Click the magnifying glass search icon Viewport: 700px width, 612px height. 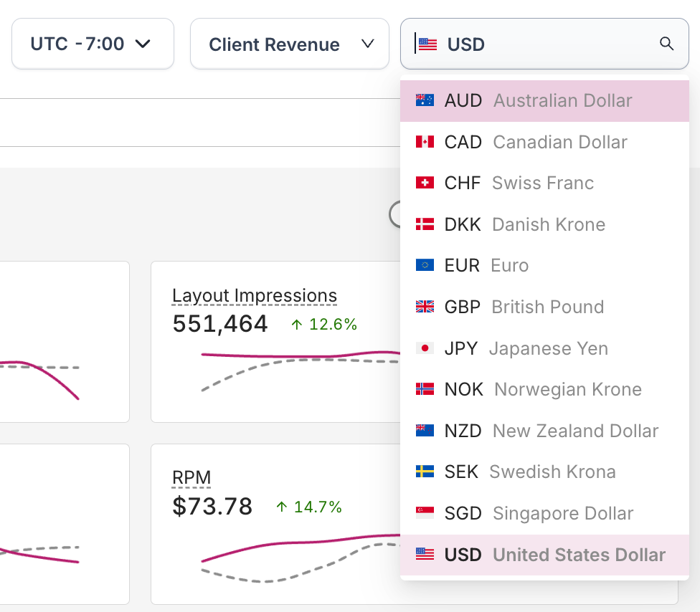tap(667, 44)
